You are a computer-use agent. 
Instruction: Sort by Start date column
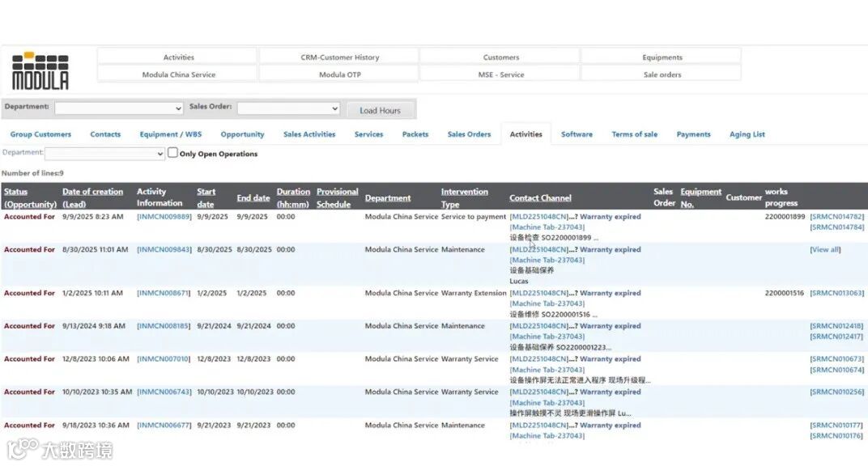(206, 198)
